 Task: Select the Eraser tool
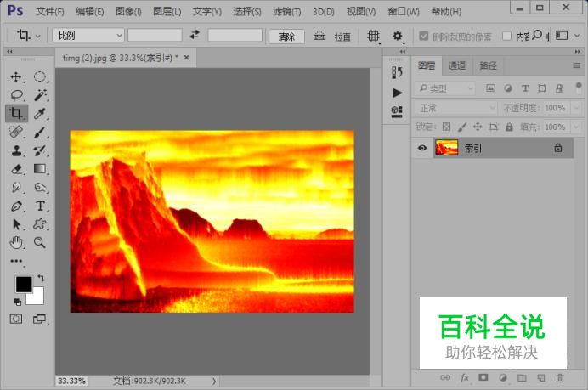(x=16, y=169)
